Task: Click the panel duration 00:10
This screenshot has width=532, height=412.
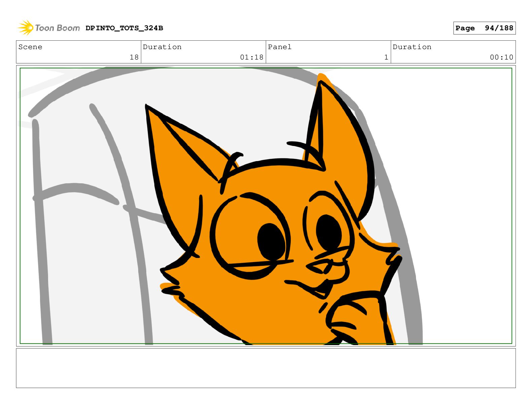Action: [501, 57]
